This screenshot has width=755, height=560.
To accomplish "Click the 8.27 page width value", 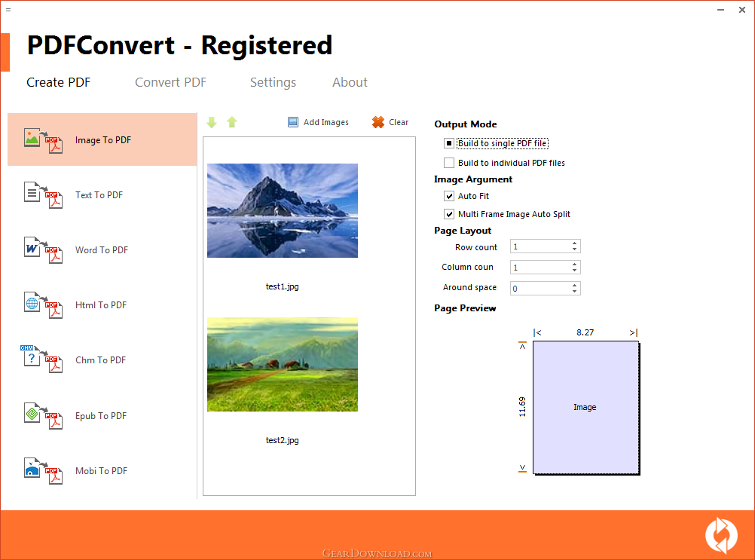I will point(585,332).
